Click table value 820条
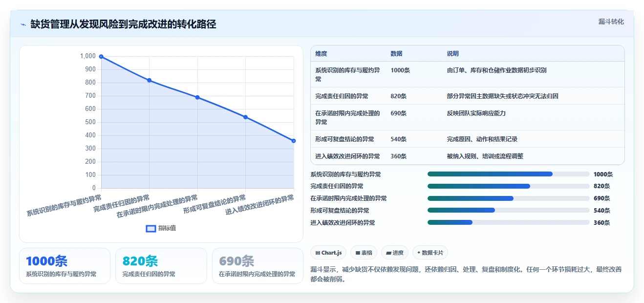 (x=399, y=96)
